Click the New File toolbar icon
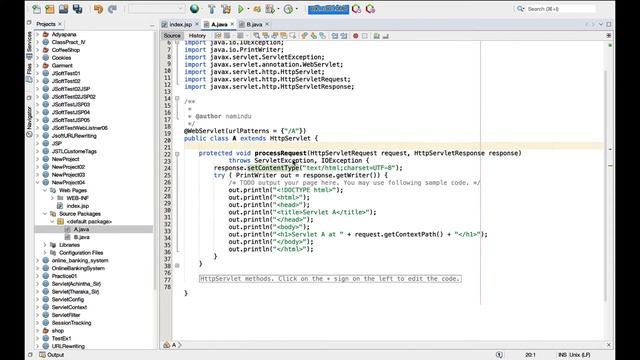 coord(36,9)
